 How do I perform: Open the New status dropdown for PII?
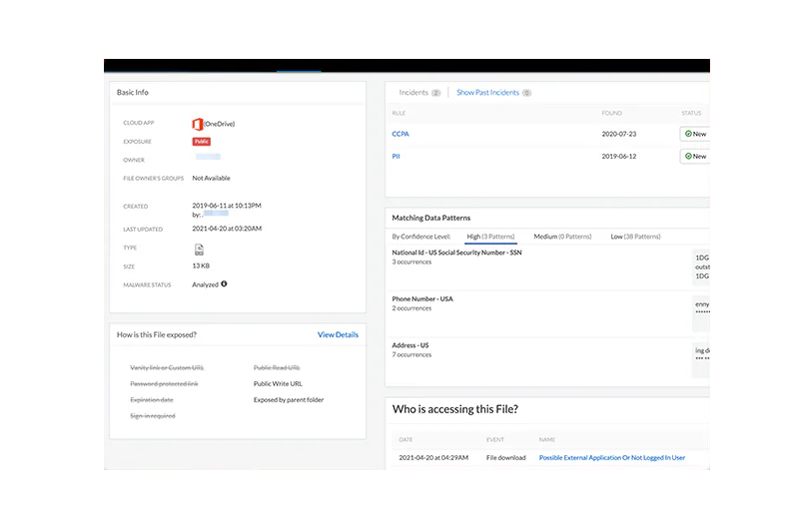695,157
